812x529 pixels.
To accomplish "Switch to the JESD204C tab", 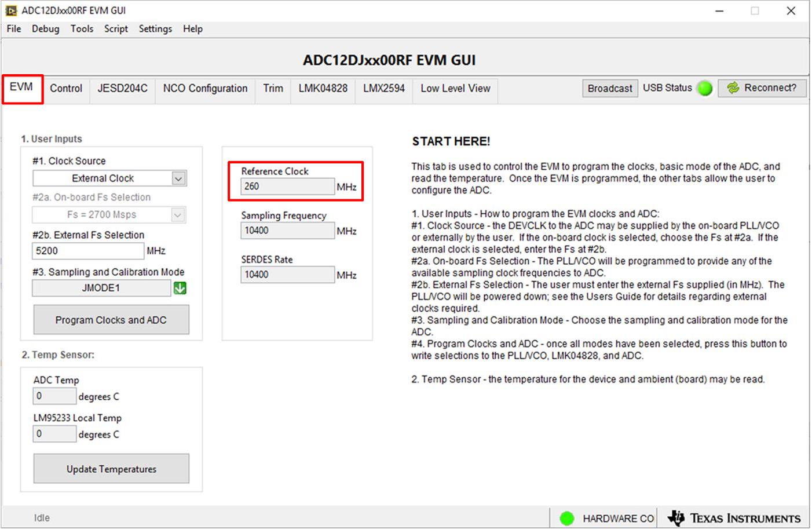I will (122, 89).
